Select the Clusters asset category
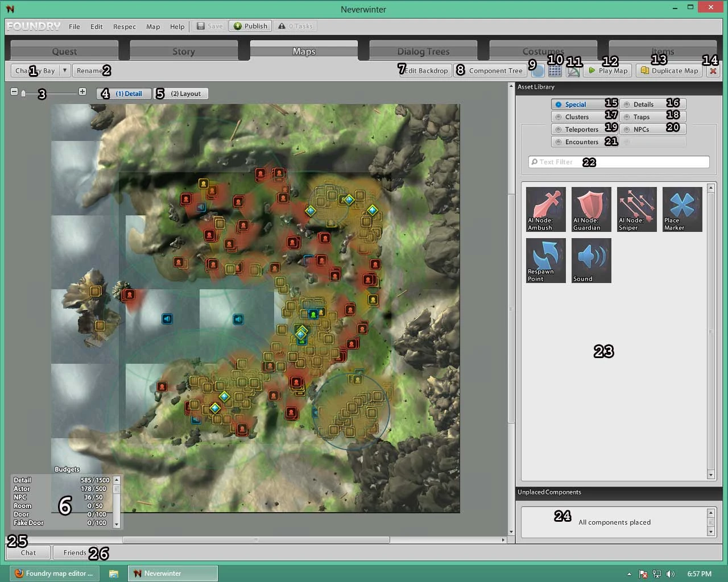Viewport: 728px width, 582px height. (584, 117)
